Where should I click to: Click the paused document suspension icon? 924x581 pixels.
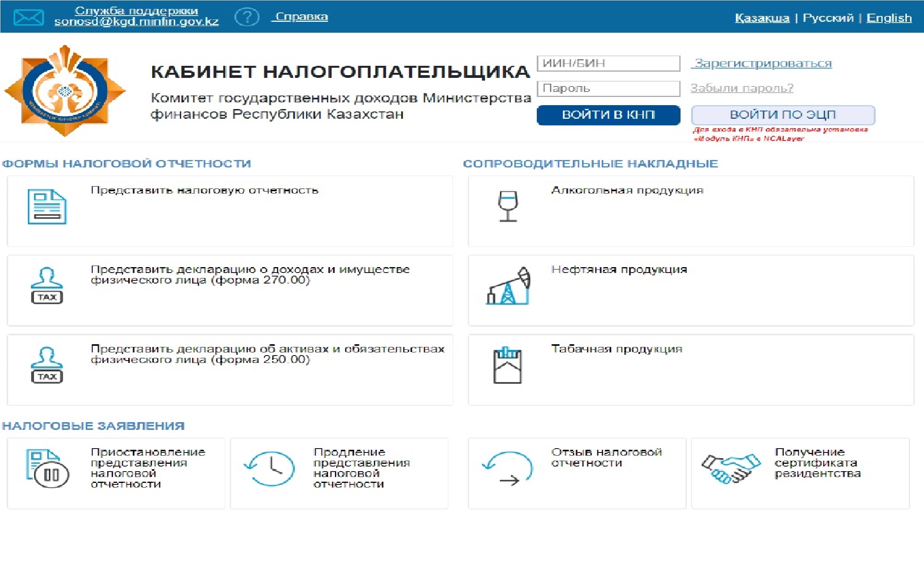(x=48, y=468)
